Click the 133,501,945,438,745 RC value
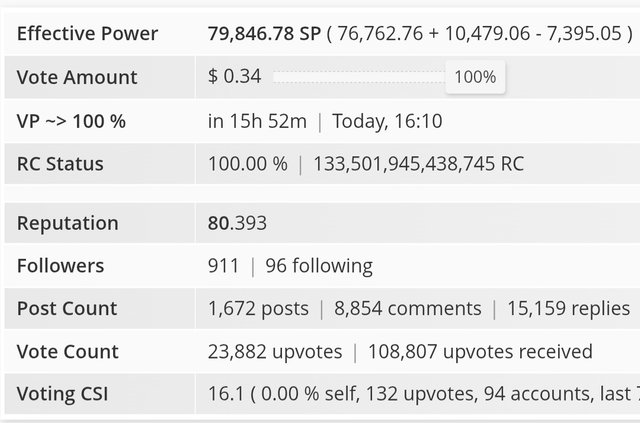This screenshot has height=423, width=640. [418, 164]
